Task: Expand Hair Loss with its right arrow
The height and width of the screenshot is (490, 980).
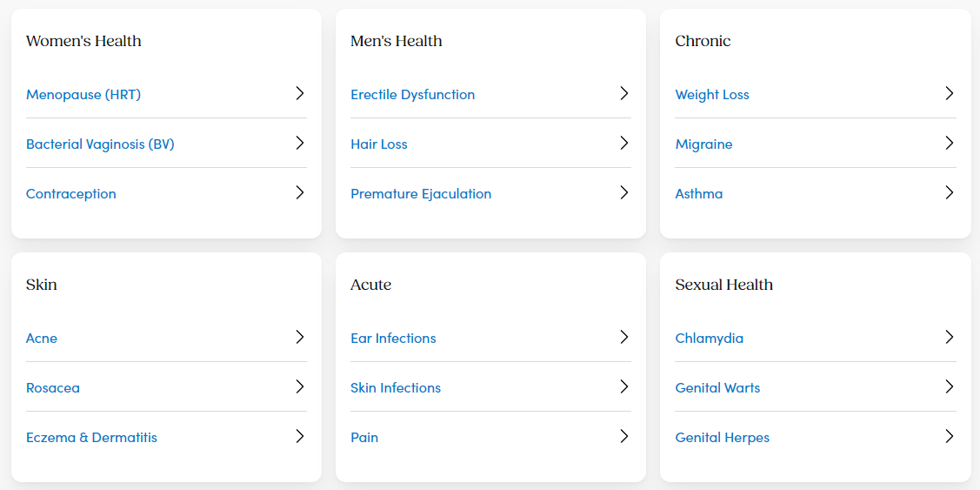Action: 624,143
